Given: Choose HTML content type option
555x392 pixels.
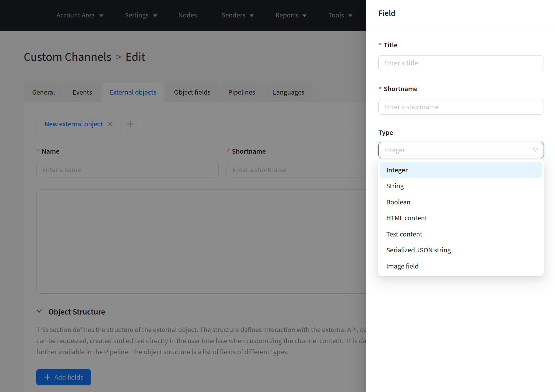Looking at the screenshot, I should click(x=461, y=218).
